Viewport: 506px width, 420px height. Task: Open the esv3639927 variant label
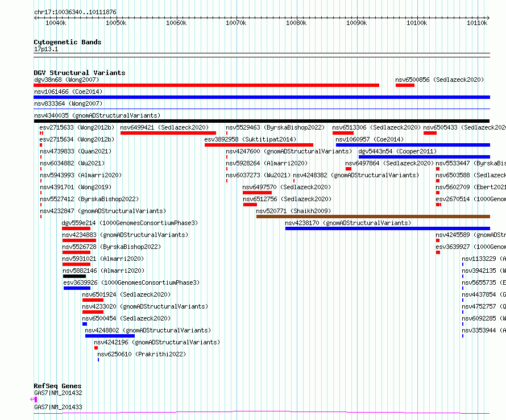tap(471, 247)
